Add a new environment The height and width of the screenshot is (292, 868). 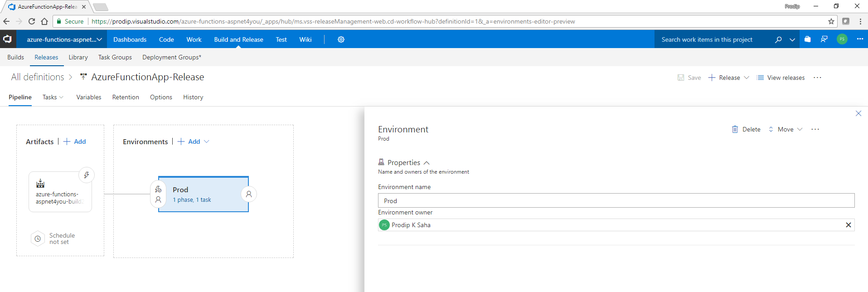click(x=189, y=141)
